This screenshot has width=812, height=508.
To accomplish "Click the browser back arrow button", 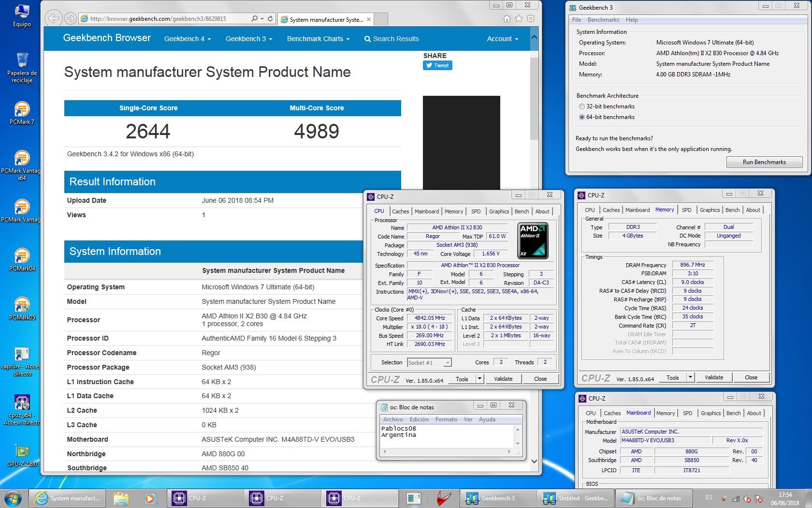I will coord(54,18).
